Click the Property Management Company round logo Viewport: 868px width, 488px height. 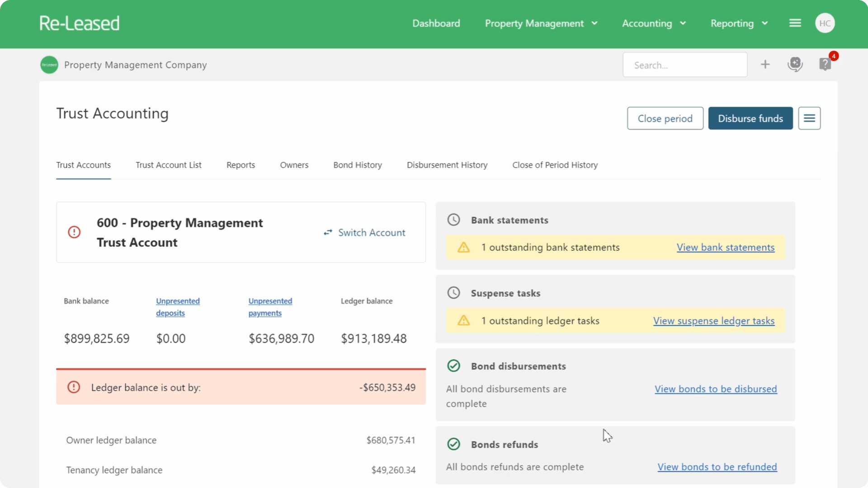49,65
